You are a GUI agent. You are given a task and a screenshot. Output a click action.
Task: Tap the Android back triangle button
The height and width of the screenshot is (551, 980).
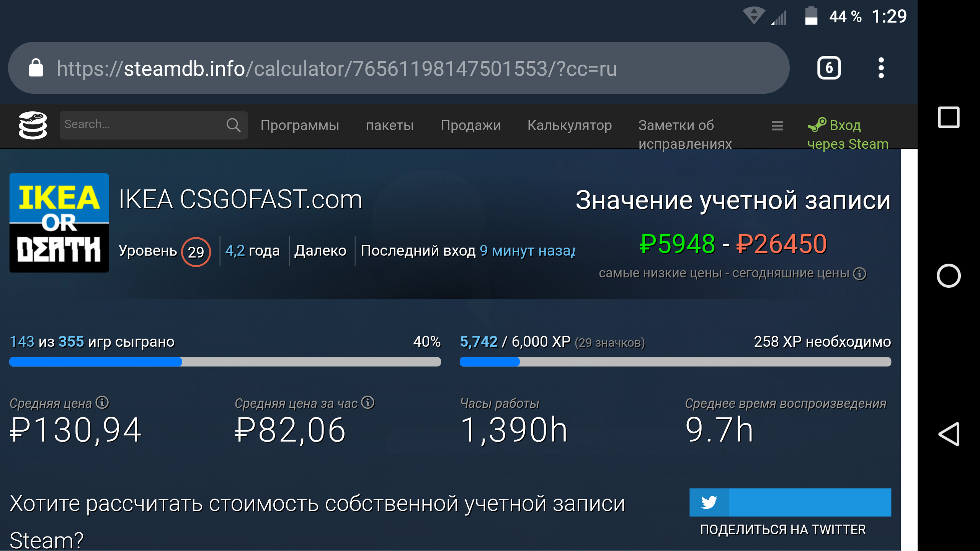pos(948,434)
